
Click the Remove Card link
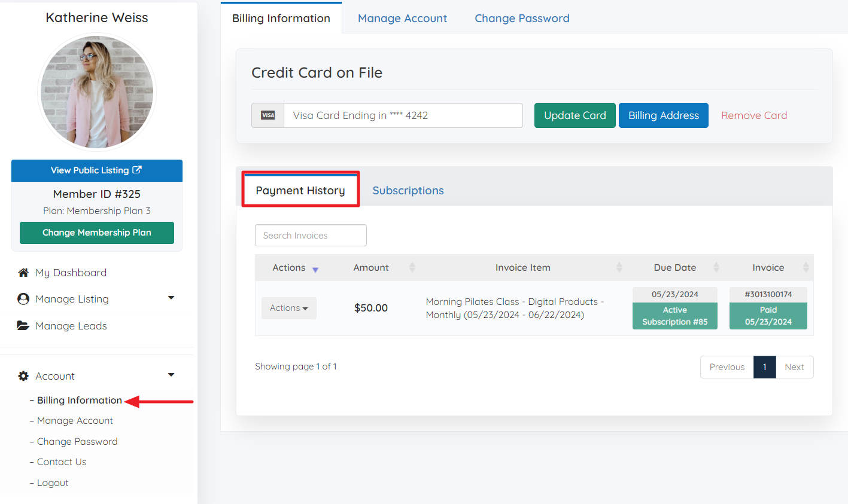click(x=754, y=115)
